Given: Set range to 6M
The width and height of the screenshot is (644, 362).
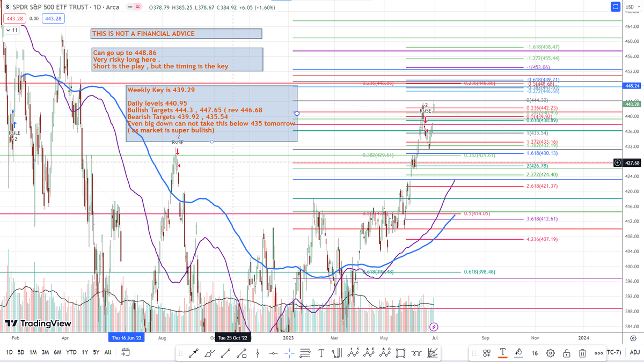Looking at the screenshot, I should 57,352.
